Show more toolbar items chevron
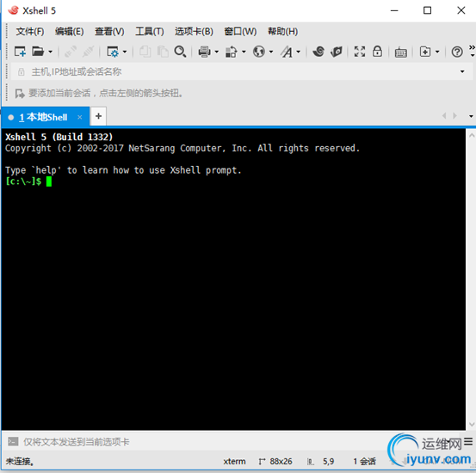Screen dimensions: 476x473 click(x=472, y=47)
